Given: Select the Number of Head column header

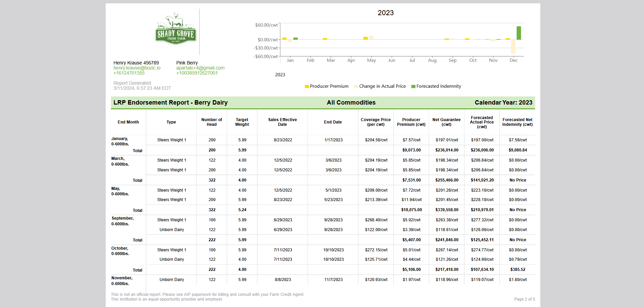Looking at the screenshot, I should click(x=212, y=122).
